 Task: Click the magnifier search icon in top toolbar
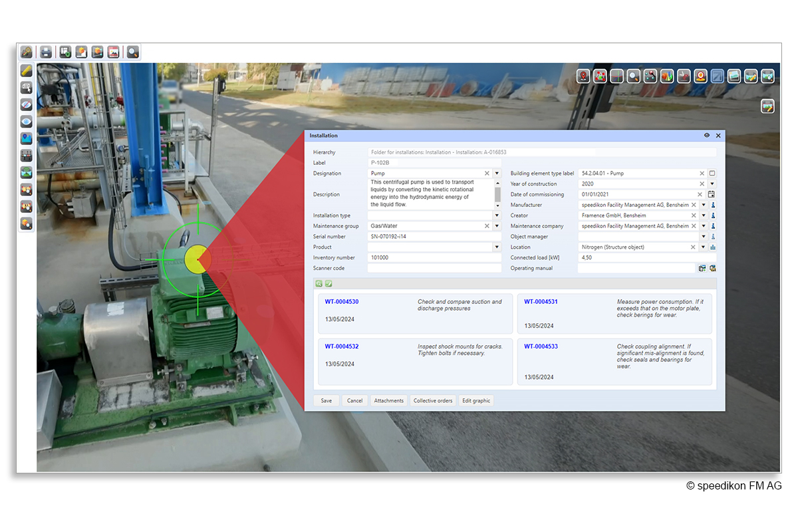pyautogui.click(x=133, y=52)
